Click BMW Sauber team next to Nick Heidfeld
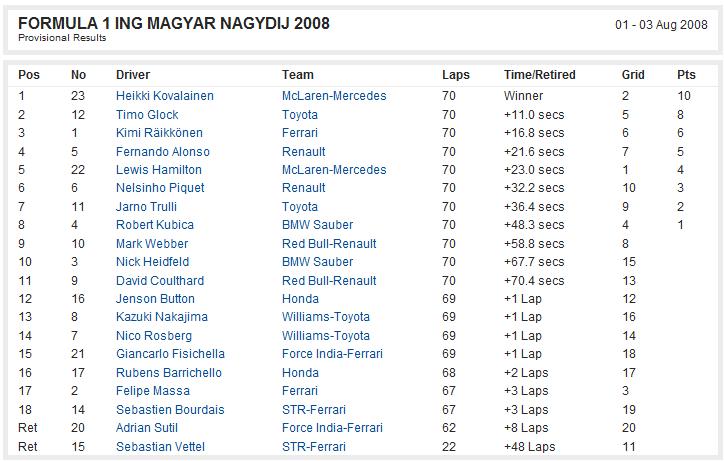This screenshot has width=724, height=461. [x=318, y=261]
